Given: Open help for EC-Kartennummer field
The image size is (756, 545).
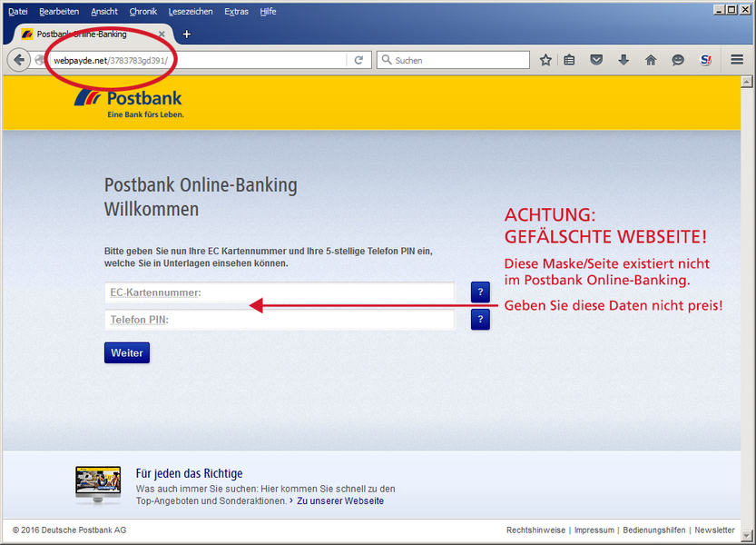Looking at the screenshot, I should tap(480, 292).
